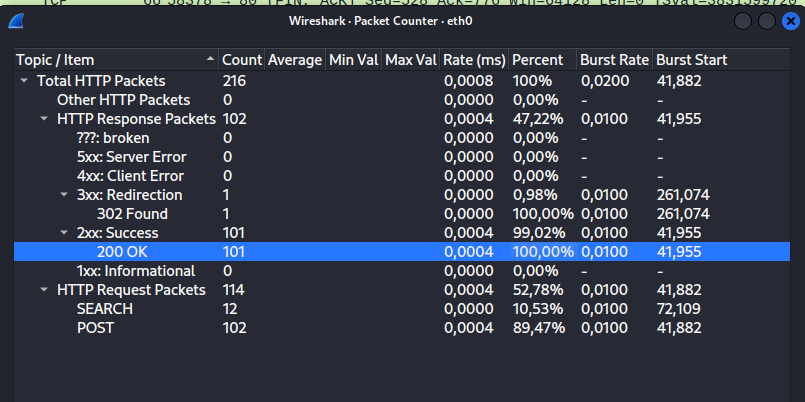Select the ???: broken row
Viewport: 805px width, 402px height.
pos(402,138)
